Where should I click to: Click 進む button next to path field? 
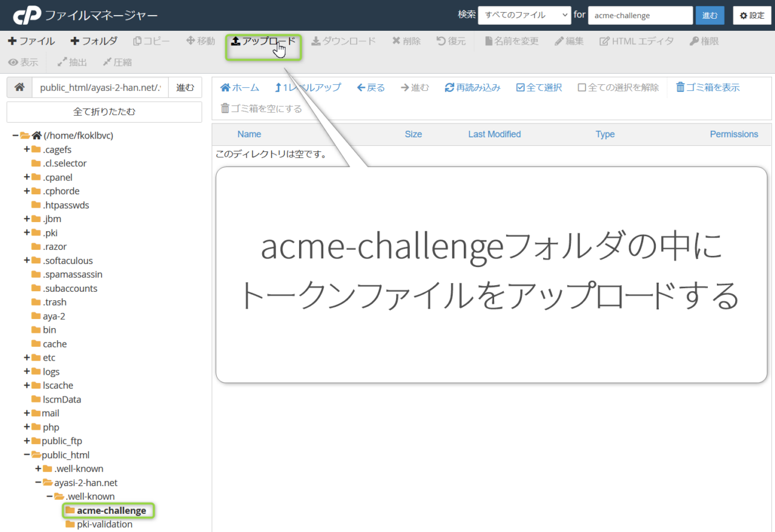(x=185, y=87)
